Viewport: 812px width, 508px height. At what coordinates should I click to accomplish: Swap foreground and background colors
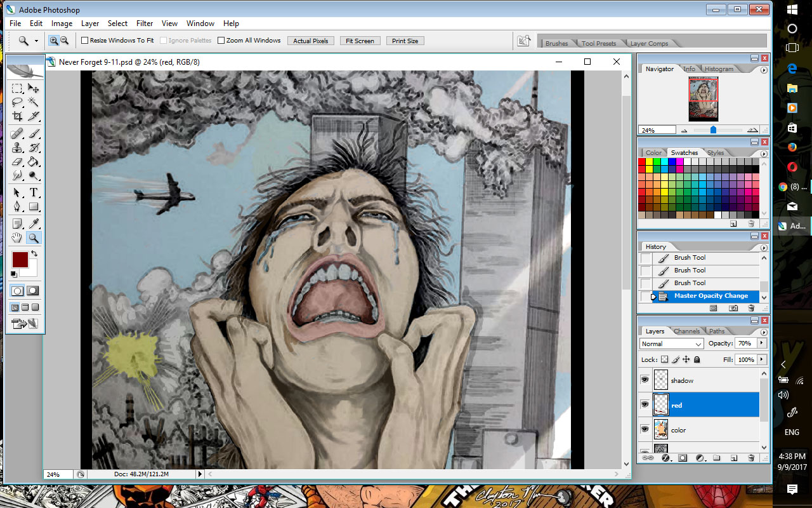tap(34, 253)
